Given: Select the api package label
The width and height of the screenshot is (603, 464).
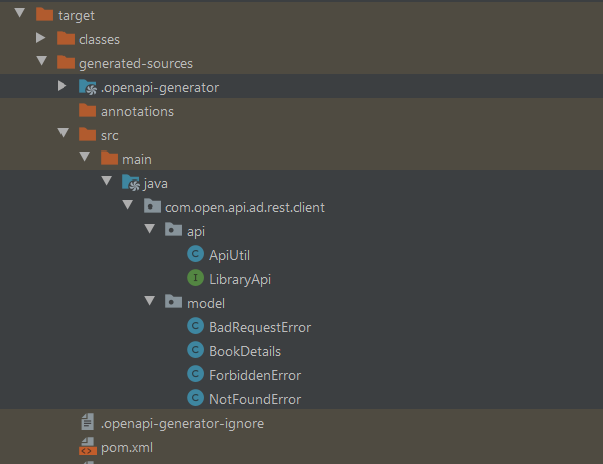Looking at the screenshot, I should (x=196, y=232).
